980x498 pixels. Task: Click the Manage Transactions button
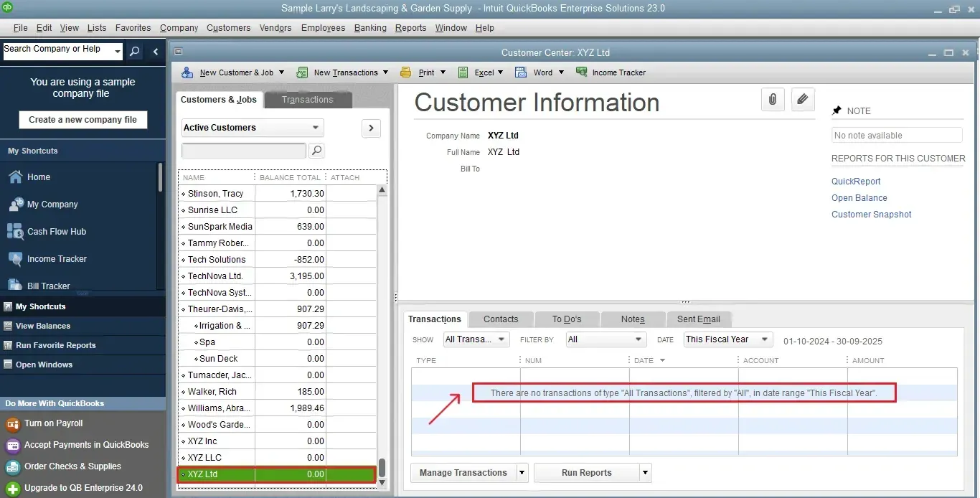pos(463,473)
